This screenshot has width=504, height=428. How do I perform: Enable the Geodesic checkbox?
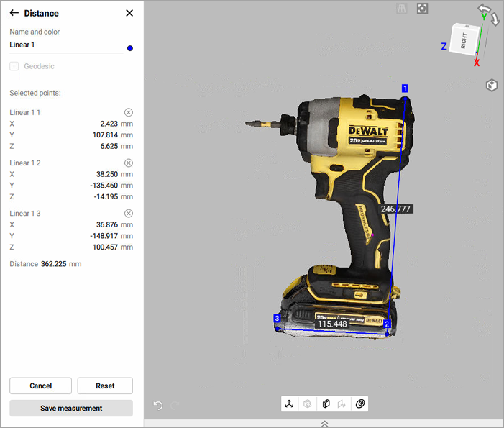tap(14, 66)
